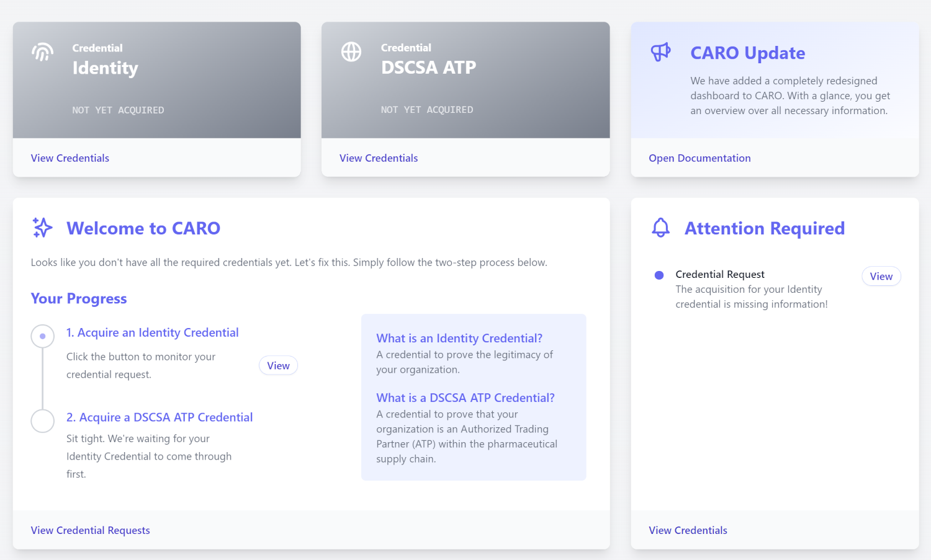This screenshot has width=931, height=560.
Task: Click the fingerprint icon on the Identity credential card
Action: point(42,52)
